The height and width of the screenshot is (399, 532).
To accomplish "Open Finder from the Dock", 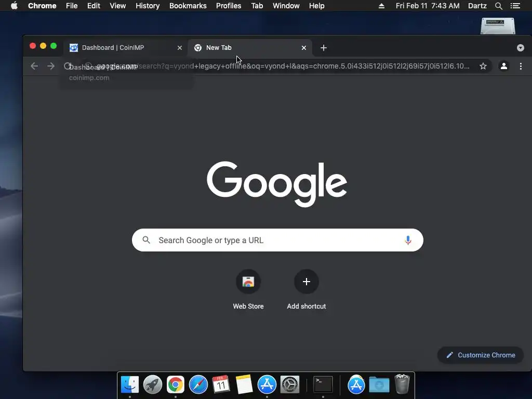I will tap(130, 384).
